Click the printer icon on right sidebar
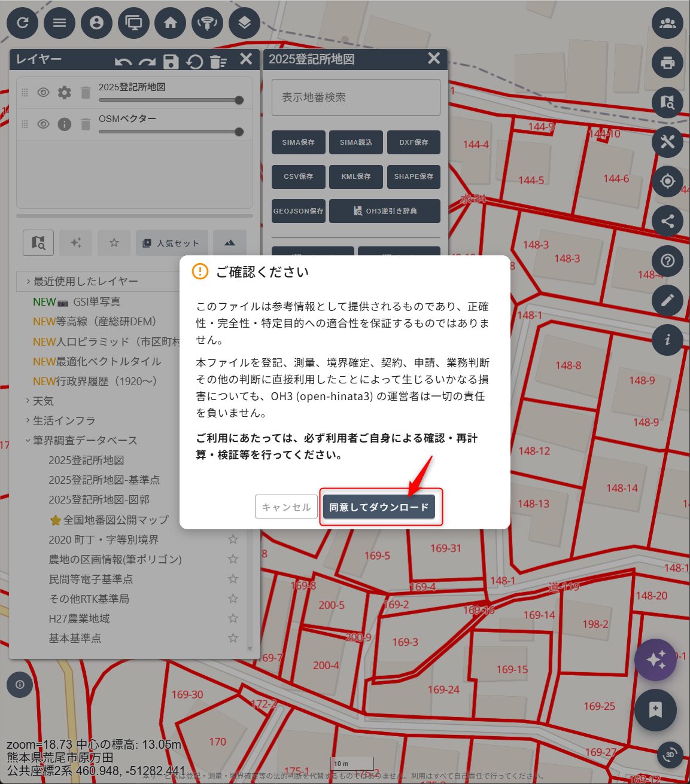Viewport: 690px width, 784px height. pyautogui.click(x=667, y=63)
